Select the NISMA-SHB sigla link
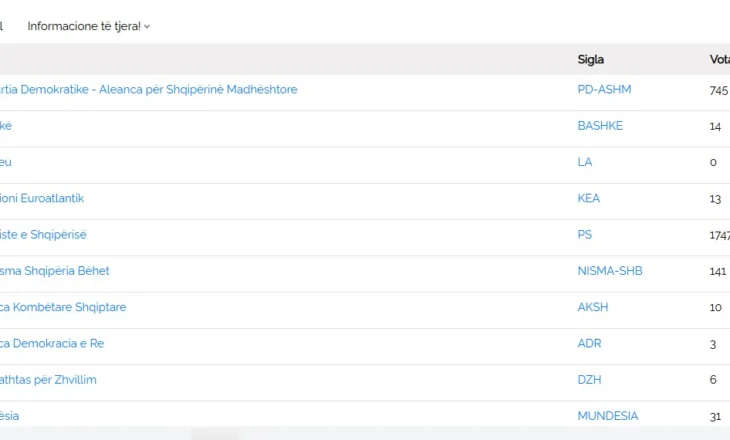 pyautogui.click(x=610, y=271)
